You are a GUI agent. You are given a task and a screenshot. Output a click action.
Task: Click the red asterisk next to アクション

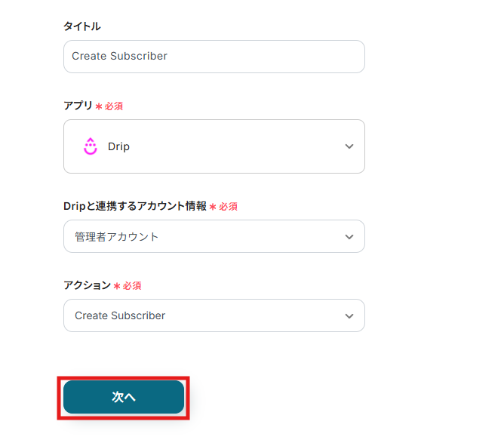pos(117,285)
